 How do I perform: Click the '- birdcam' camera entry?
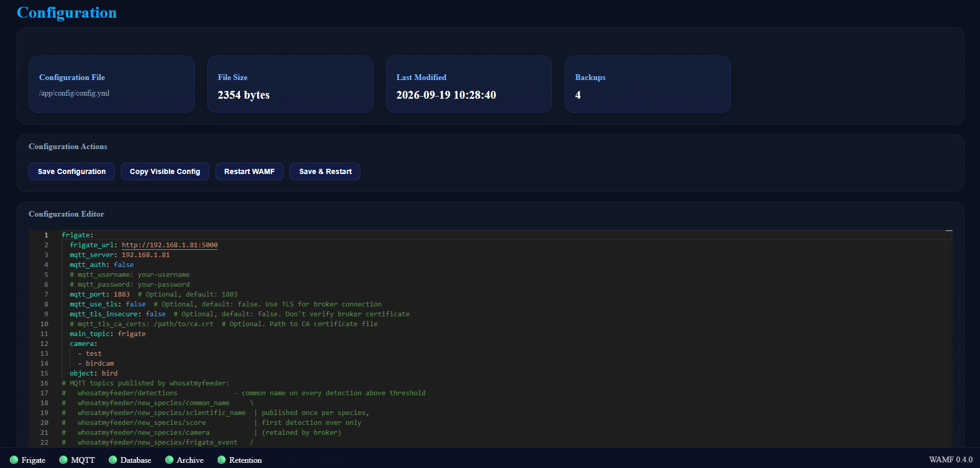pos(96,364)
